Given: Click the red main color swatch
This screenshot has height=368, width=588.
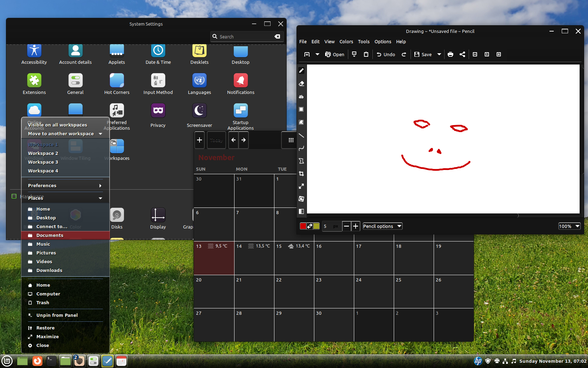Looking at the screenshot, I should point(303,226).
